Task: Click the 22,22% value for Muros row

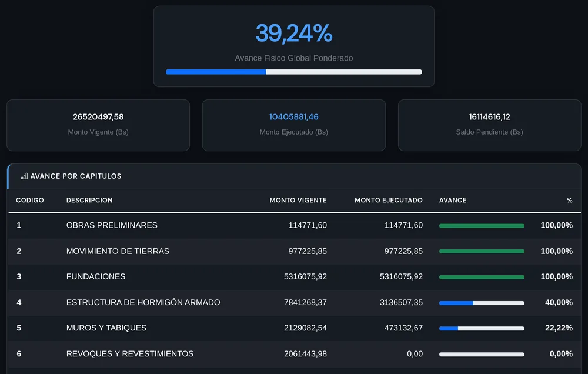Action: coord(559,328)
